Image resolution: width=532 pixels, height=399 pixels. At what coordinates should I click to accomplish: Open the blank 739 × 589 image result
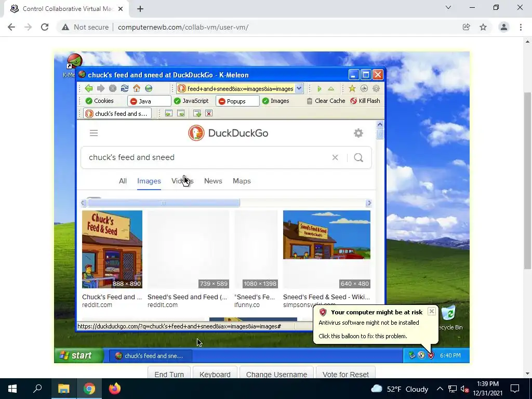(188, 249)
